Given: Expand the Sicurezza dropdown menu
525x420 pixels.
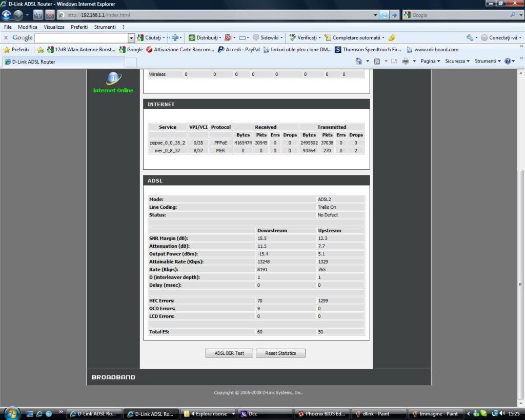Looking at the screenshot, I should (x=457, y=61).
